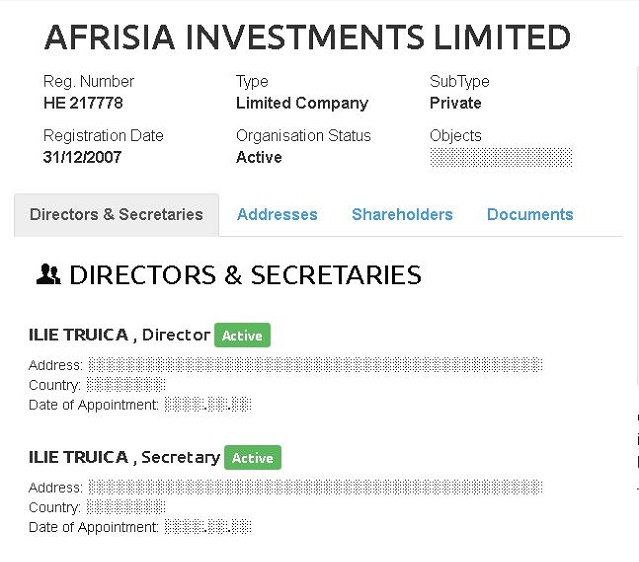
Task: Select the ILIE TRUICA Secretary entry name
Action: pos(80,458)
